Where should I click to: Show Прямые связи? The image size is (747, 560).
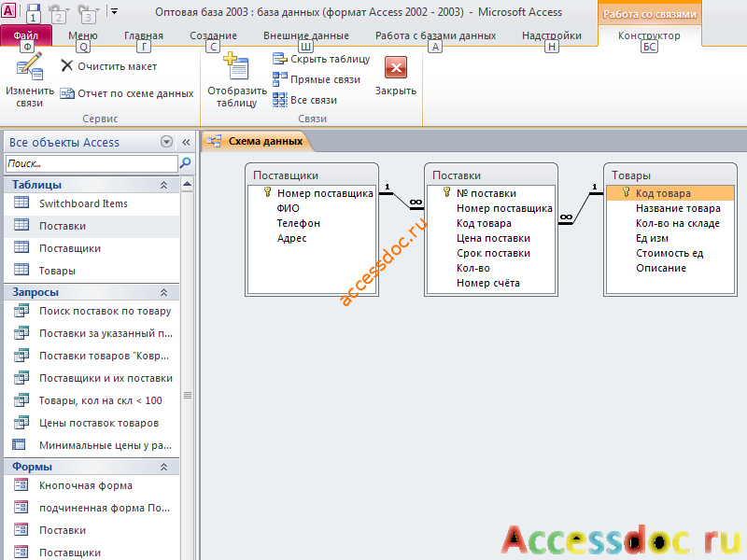point(317,79)
